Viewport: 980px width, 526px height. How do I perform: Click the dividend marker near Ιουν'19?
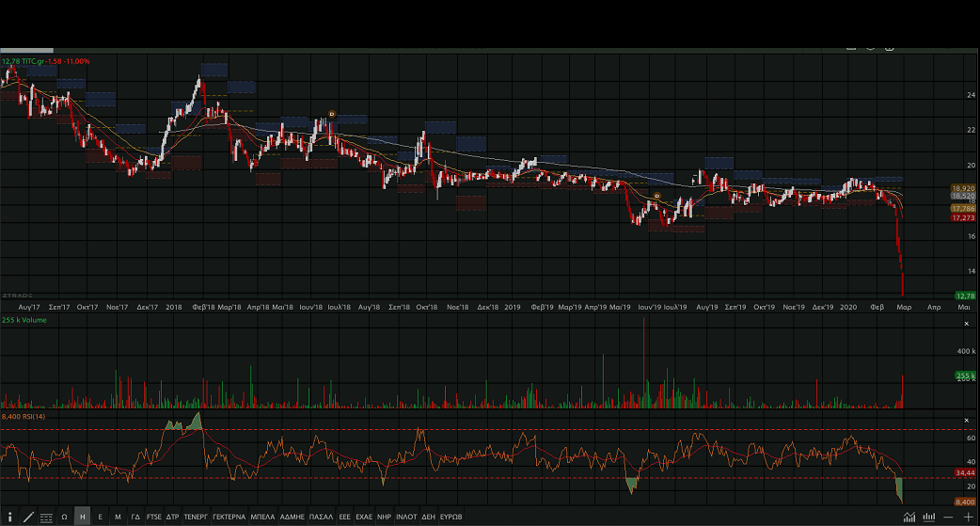tap(656, 196)
